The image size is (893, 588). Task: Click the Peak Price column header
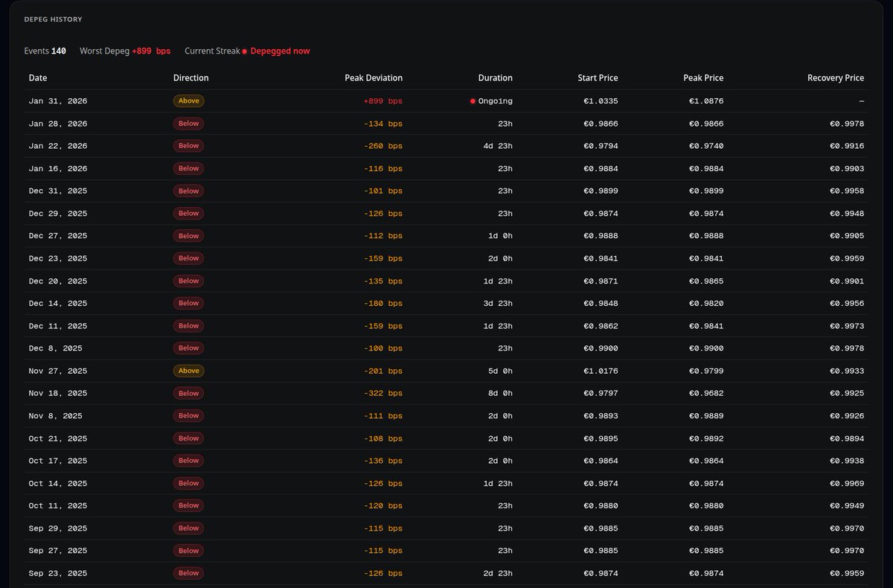[703, 78]
